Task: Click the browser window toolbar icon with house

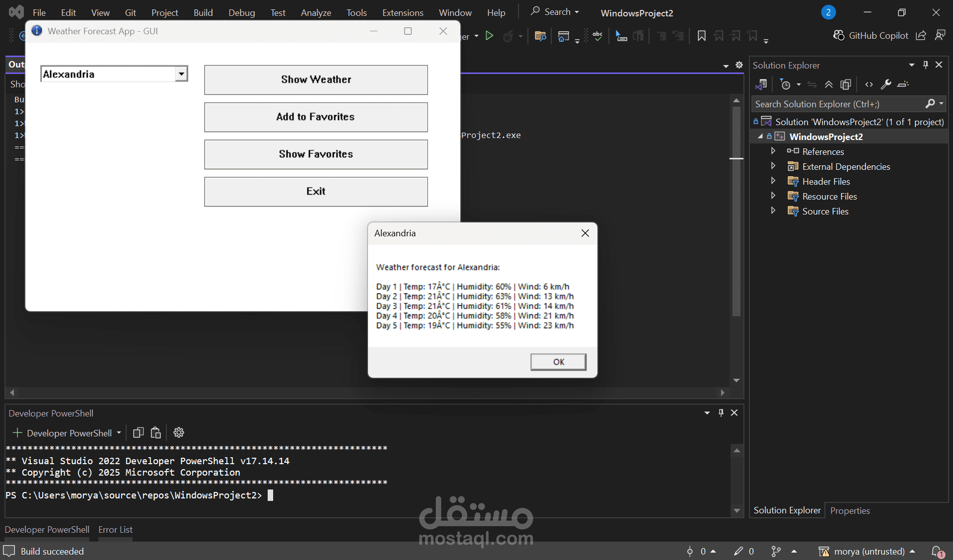Action: coord(564,36)
